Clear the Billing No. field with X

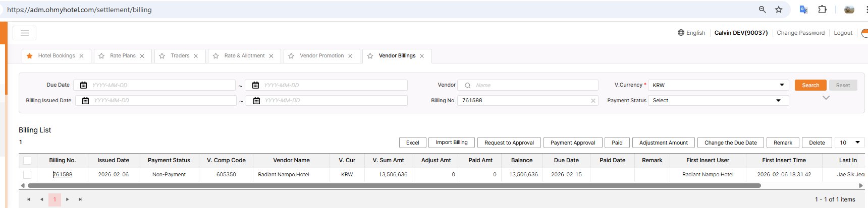[593, 101]
